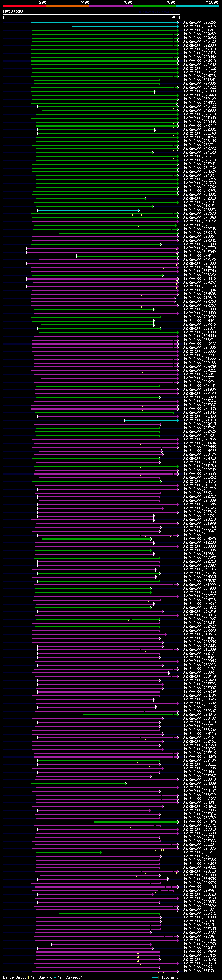Select the UniRef100_C6TKS0 label
Image resolution: width=222 pixels, height=980 pixels.
point(199,466)
